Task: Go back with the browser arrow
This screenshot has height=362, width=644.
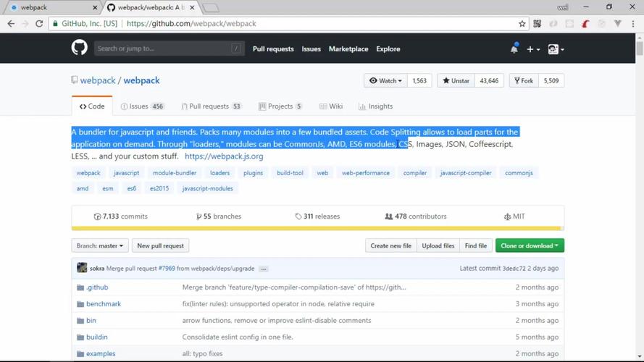Action: 11,24
